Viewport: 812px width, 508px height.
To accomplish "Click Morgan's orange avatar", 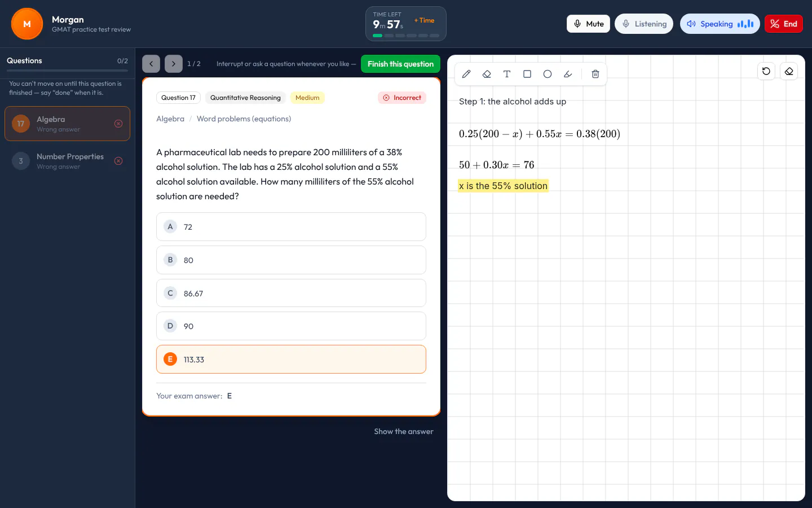I will pyautogui.click(x=27, y=24).
